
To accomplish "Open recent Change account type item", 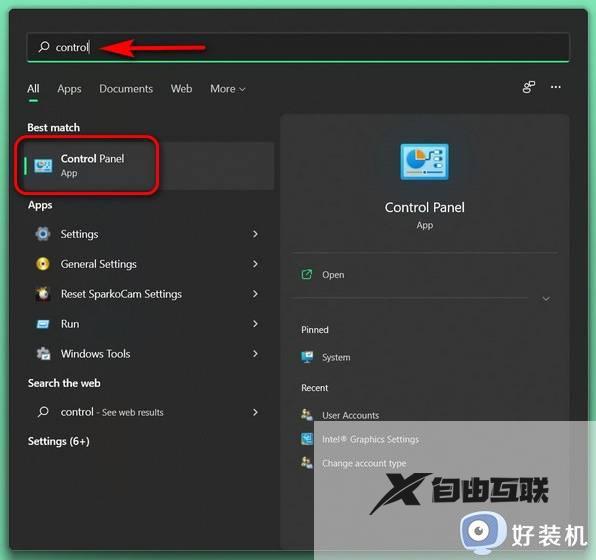I will 364,463.
